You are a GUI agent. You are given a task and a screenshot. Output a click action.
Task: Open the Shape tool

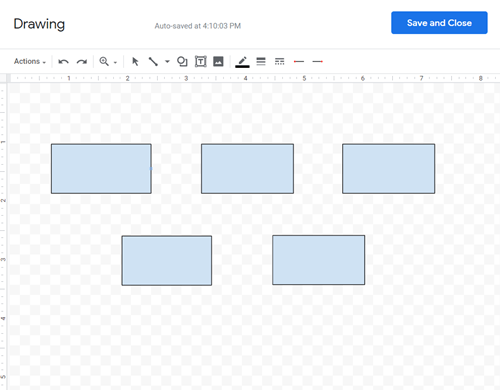pos(182,62)
